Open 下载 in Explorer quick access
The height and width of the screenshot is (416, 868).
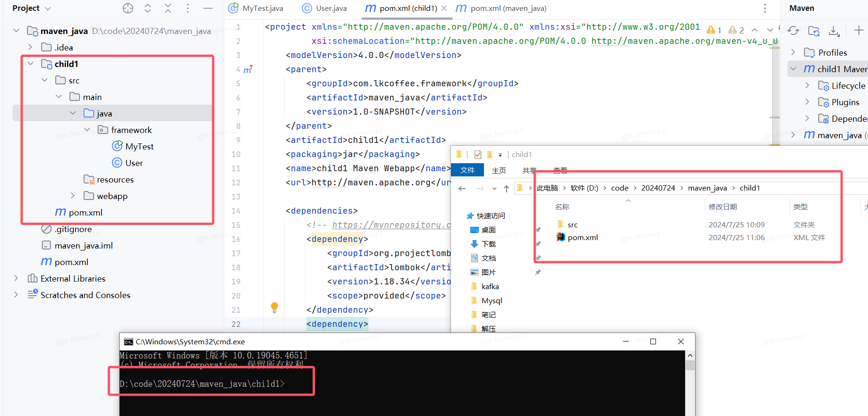(488, 244)
